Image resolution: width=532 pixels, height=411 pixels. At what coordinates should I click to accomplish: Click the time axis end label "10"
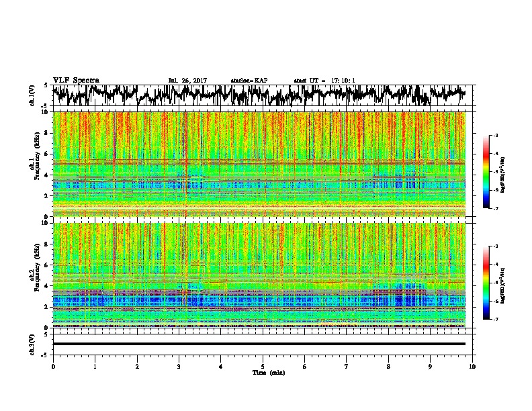click(472, 367)
